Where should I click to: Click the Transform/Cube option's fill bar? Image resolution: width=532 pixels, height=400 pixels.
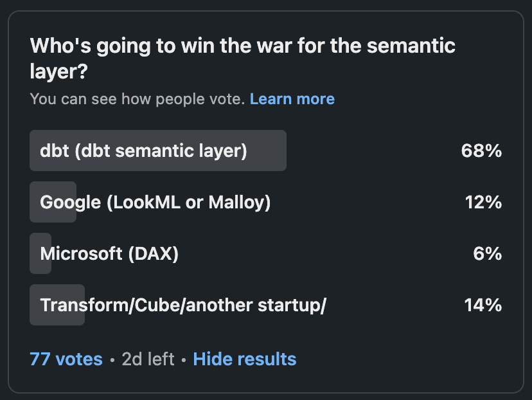(x=57, y=305)
